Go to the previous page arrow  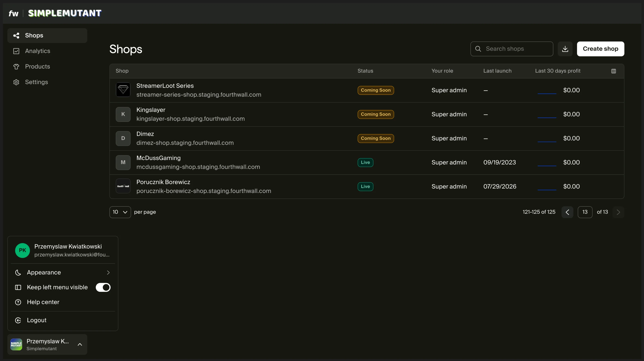(567, 212)
